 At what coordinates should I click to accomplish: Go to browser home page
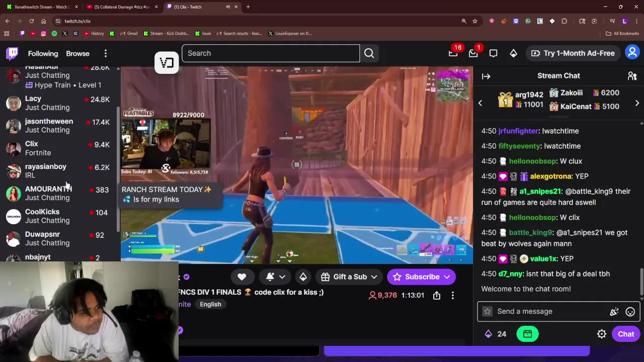(x=43, y=21)
